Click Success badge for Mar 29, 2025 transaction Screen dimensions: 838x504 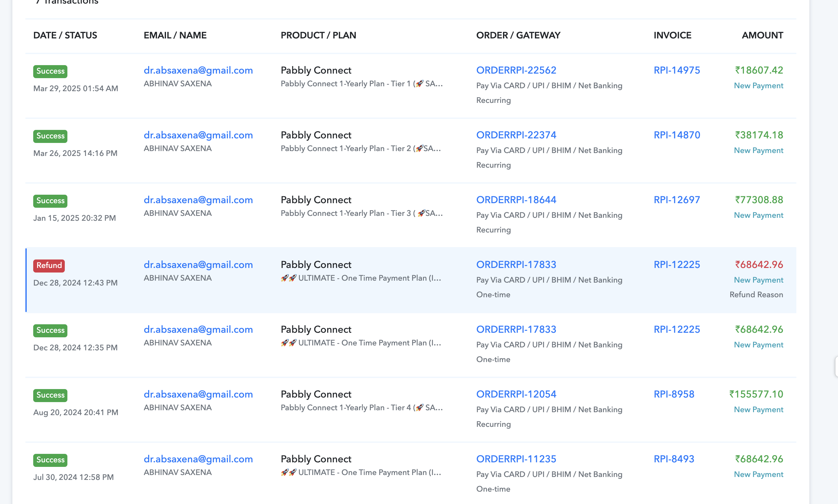coord(50,71)
